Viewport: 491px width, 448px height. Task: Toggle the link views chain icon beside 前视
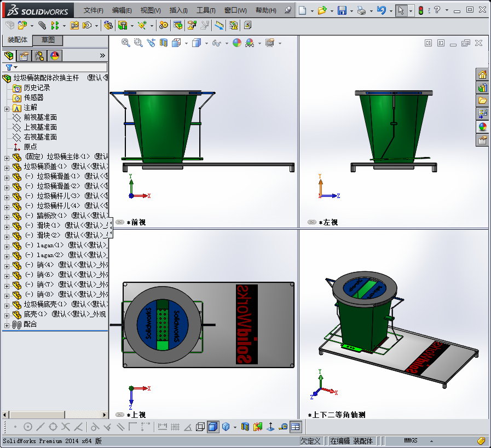point(120,222)
